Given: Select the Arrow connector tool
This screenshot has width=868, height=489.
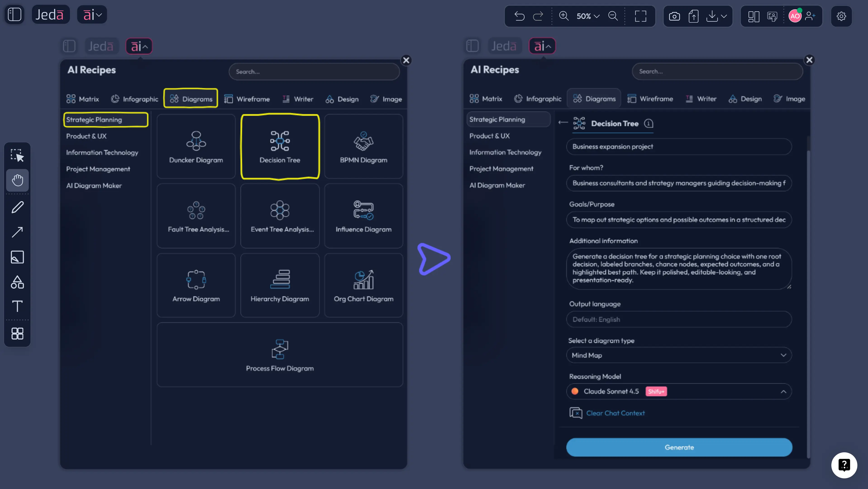Looking at the screenshot, I should click(17, 232).
